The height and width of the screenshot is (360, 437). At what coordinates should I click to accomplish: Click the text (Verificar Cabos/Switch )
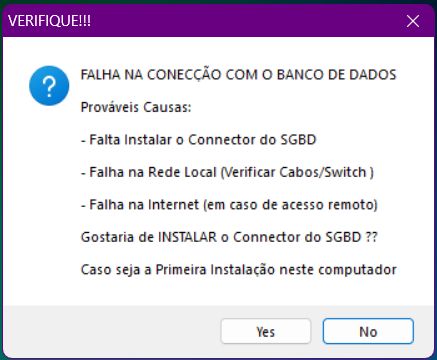pyautogui.click(x=297, y=172)
